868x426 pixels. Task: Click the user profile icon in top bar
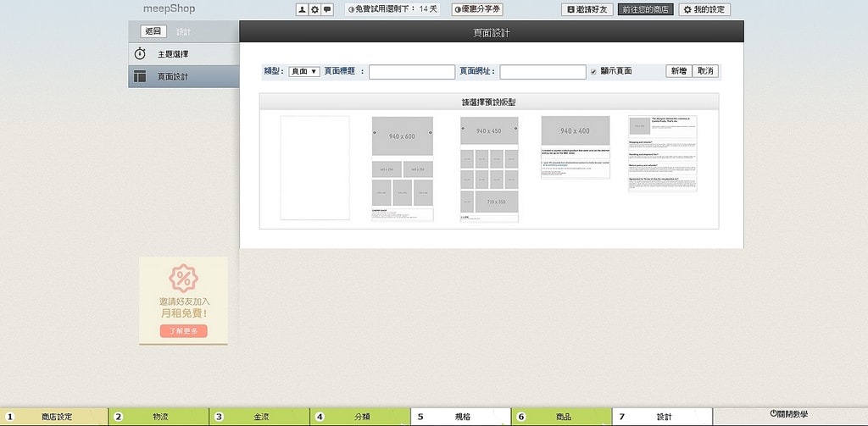(x=302, y=9)
